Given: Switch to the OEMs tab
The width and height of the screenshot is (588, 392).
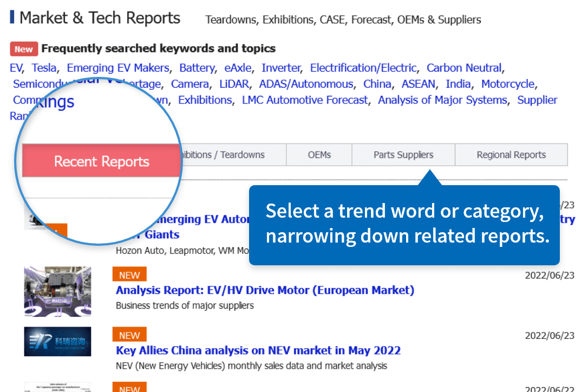Looking at the screenshot, I should click(319, 154).
